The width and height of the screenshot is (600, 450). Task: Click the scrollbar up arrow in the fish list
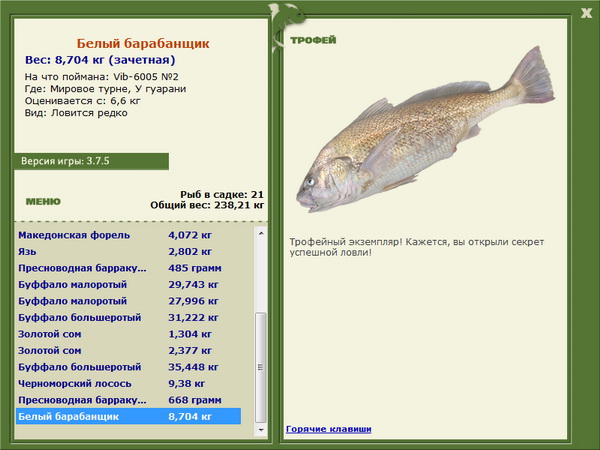pyautogui.click(x=261, y=233)
